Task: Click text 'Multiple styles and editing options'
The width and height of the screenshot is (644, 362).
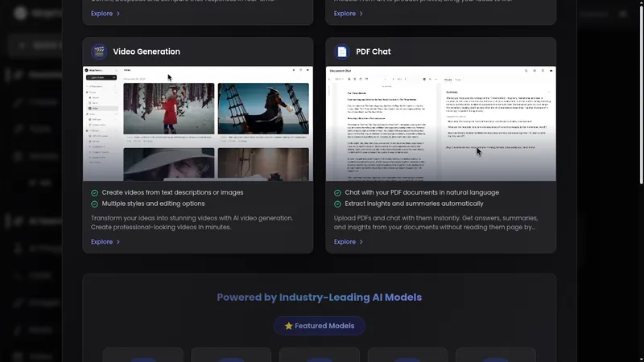Action: (x=153, y=204)
